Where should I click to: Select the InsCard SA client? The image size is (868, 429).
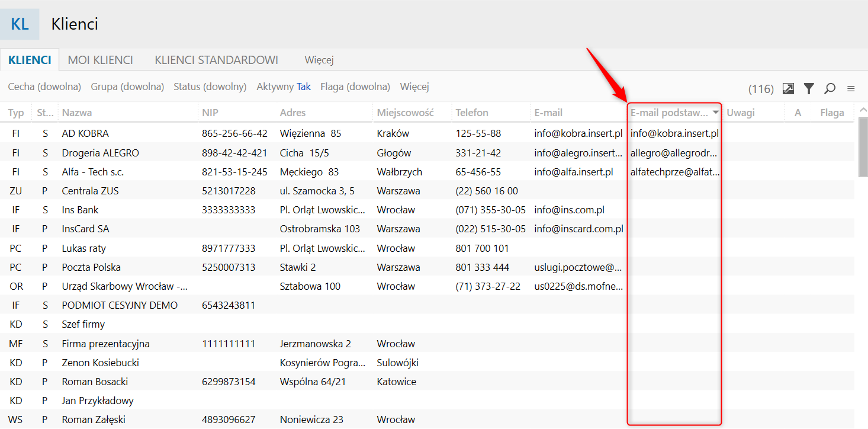click(x=427, y=229)
